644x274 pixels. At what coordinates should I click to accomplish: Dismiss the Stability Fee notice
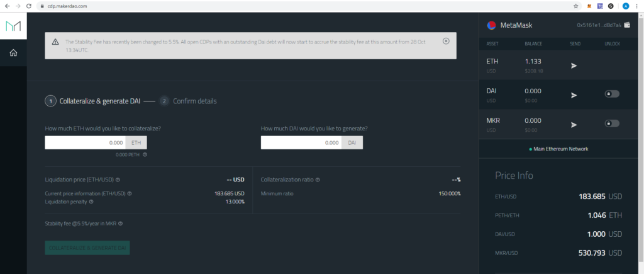click(446, 41)
